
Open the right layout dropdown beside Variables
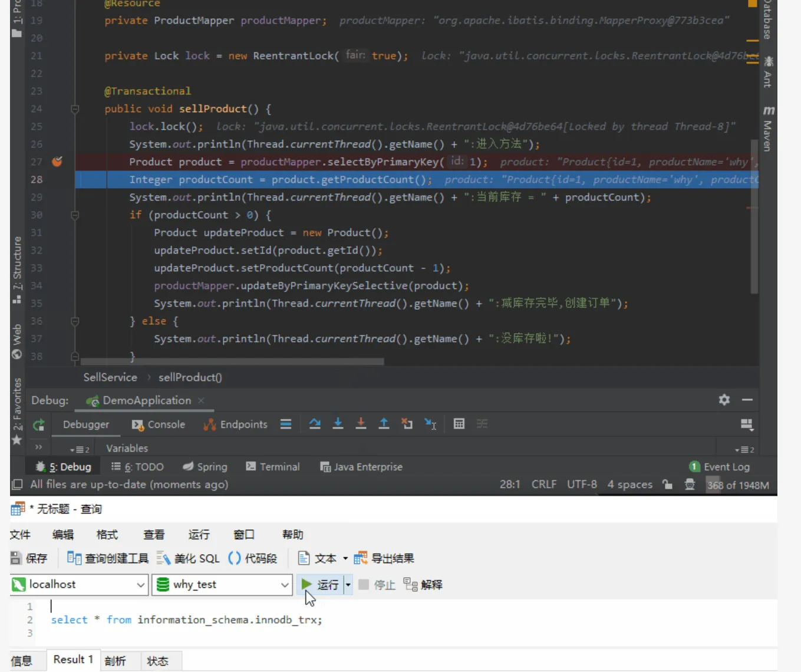(x=744, y=449)
